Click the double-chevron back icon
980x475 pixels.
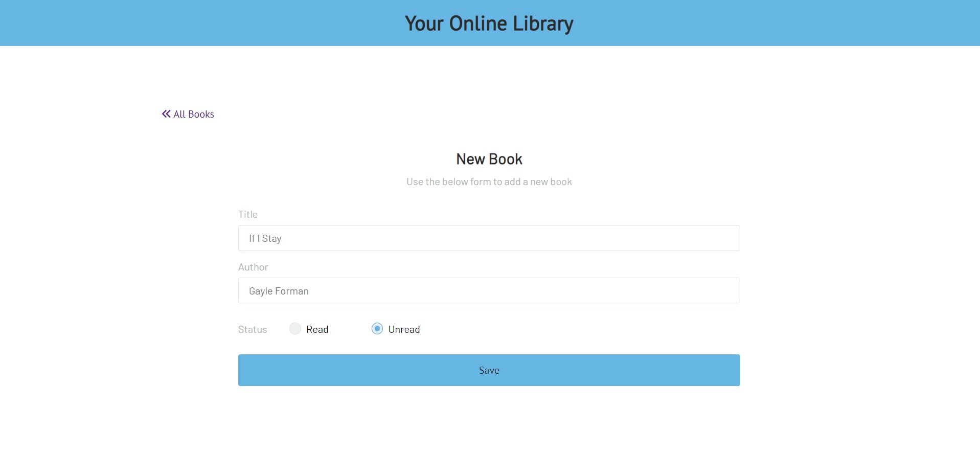(165, 114)
